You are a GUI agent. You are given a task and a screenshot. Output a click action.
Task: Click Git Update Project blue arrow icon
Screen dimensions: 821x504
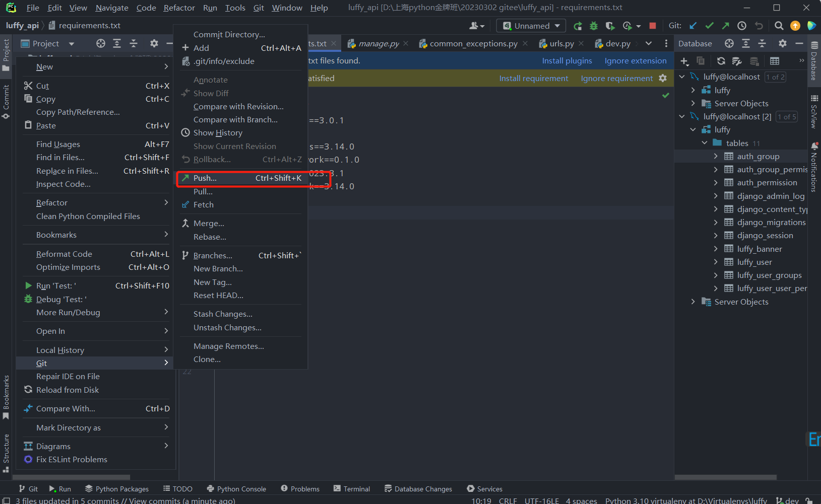click(x=693, y=26)
